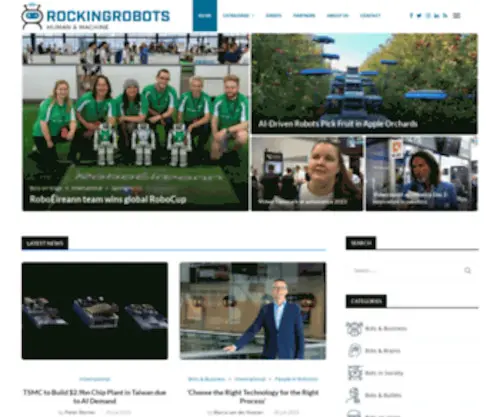Click the Bots & Bullets category icon
Viewport: 500px width, 417px height.
353,395
